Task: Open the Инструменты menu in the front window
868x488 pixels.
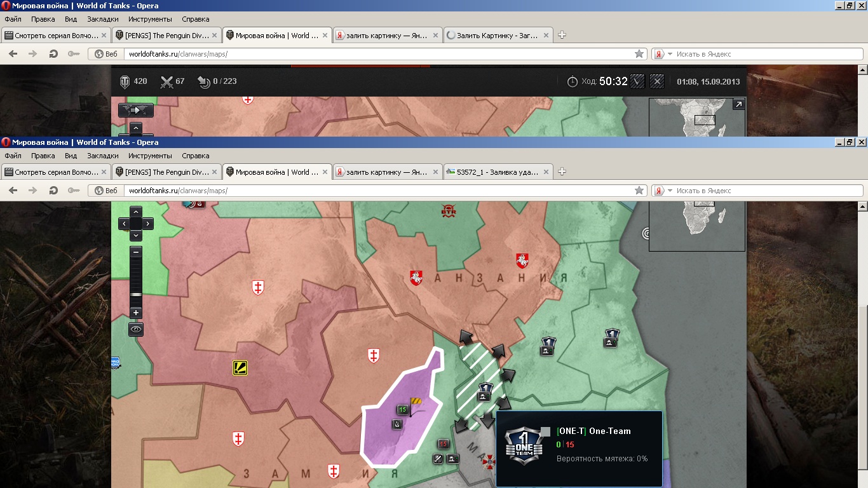Action: tap(150, 156)
